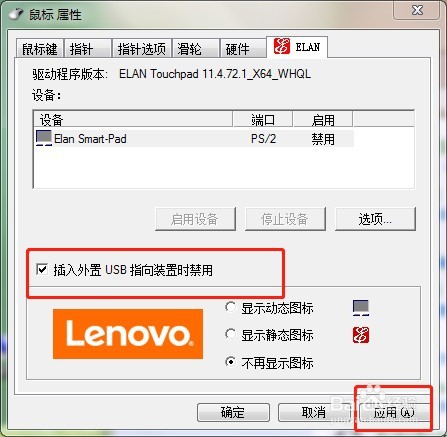Click the 选项... button

coord(375,219)
